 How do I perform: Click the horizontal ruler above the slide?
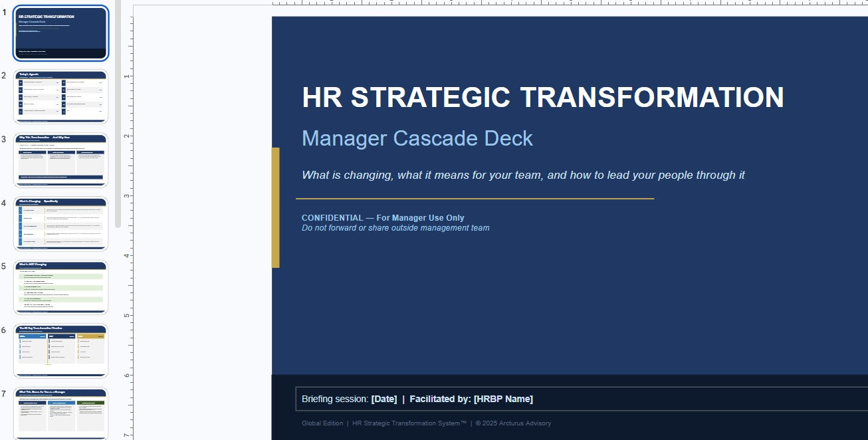coord(532,3)
